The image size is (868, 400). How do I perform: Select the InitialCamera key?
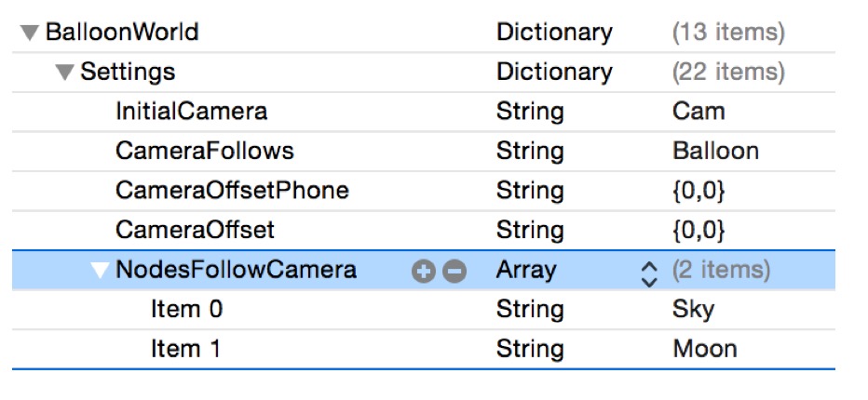[x=191, y=112]
